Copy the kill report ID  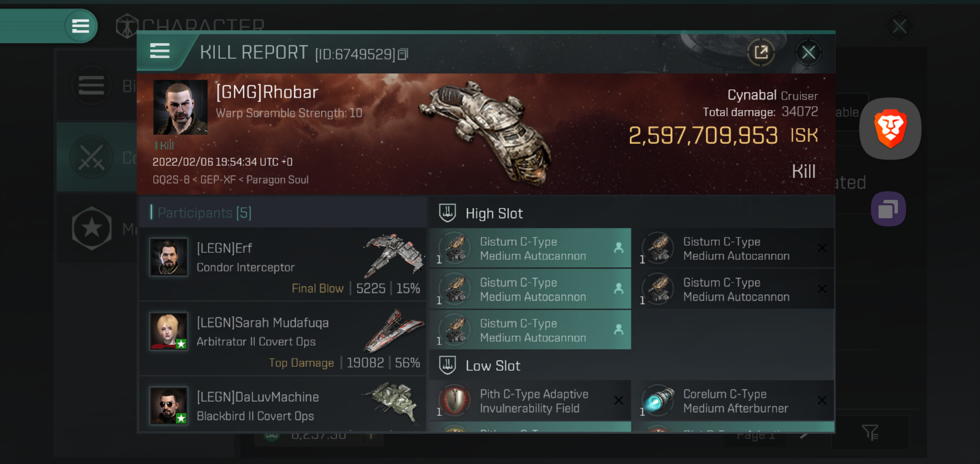click(x=403, y=55)
